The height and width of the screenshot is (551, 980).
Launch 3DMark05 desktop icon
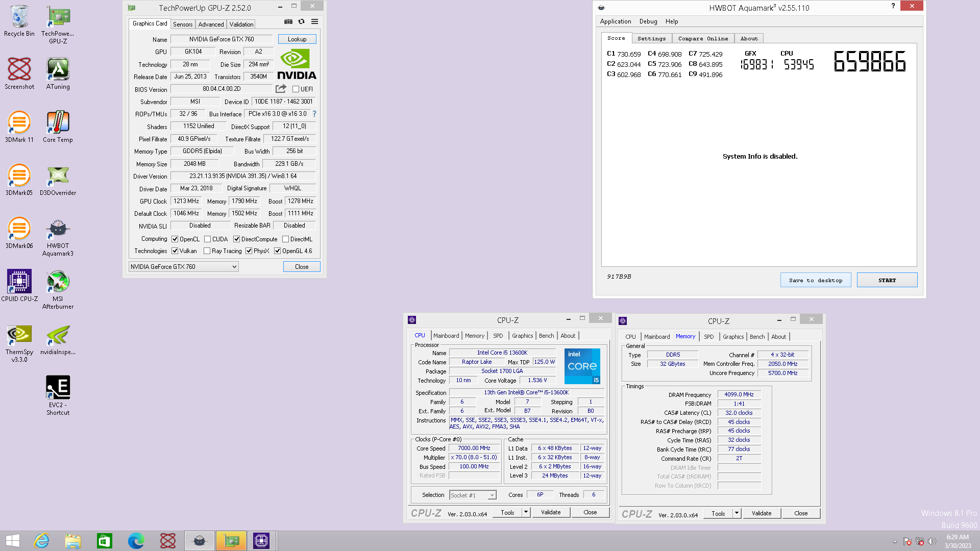19,180
